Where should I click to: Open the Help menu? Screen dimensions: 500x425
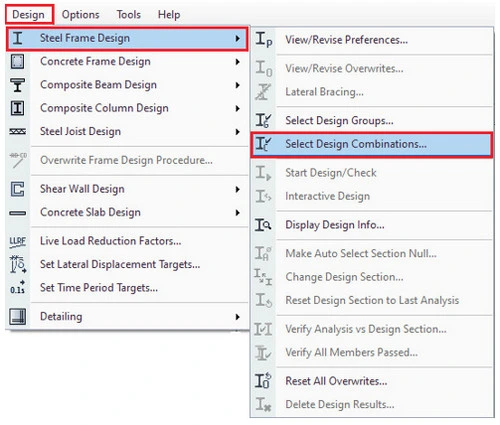click(169, 15)
